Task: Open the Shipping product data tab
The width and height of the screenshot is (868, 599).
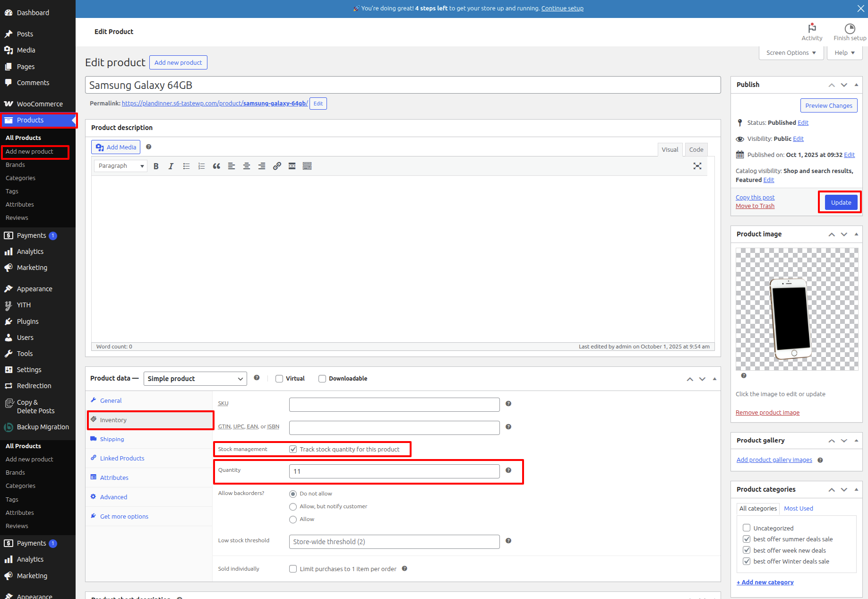Action: click(x=112, y=439)
